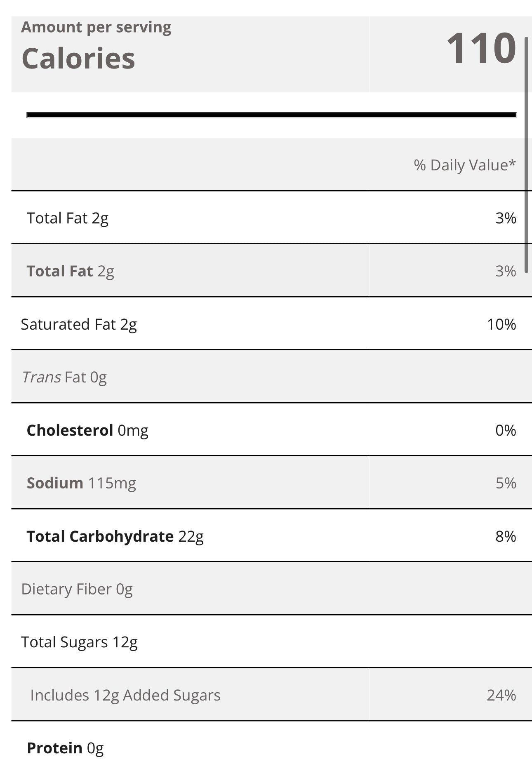This screenshot has width=532, height=769.
Task: Click the Cholesterol 0mg label
Action: pyautogui.click(x=87, y=430)
